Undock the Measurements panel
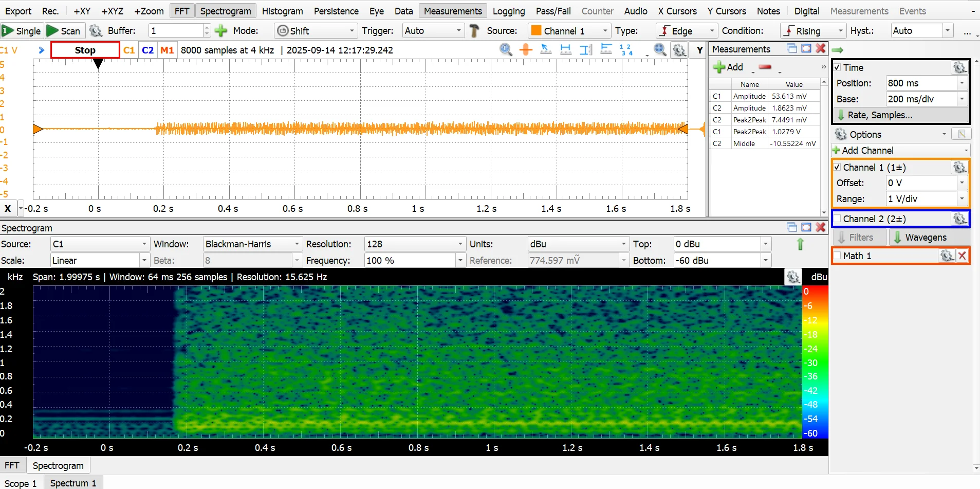This screenshot has width=980, height=489. pyautogui.click(x=792, y=48)
